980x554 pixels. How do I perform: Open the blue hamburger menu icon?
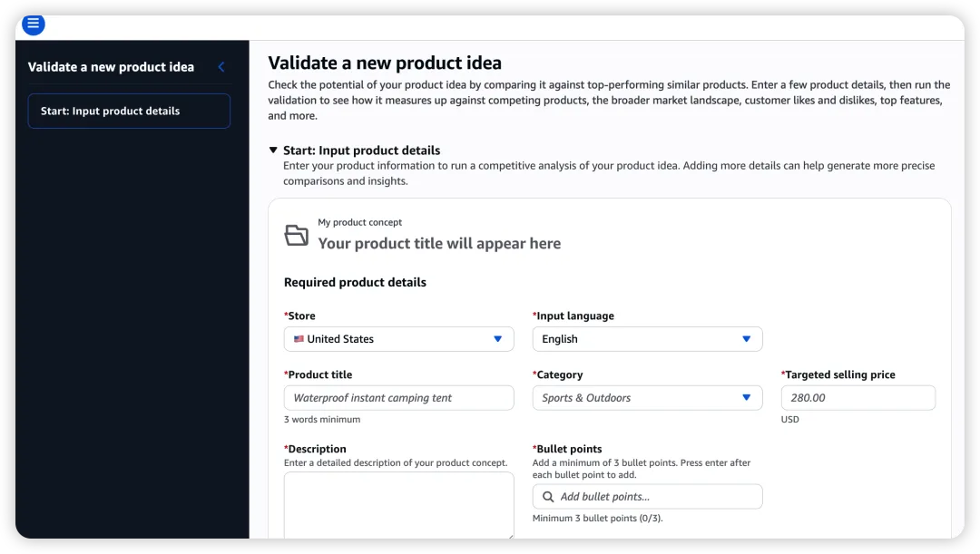34,24
